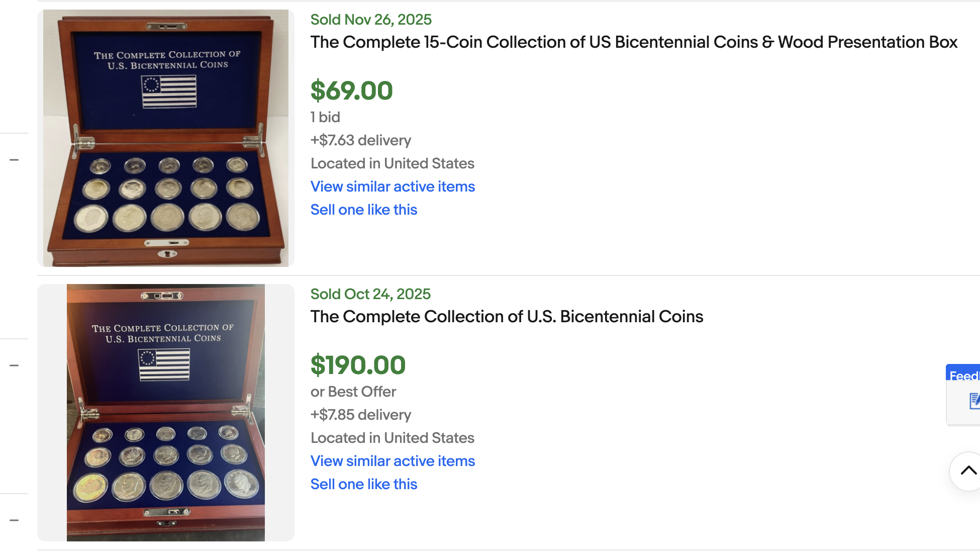The image size is (980, 557).
Task: Collapse the bottom sidebar section minus icon
Action: [14, 520]
